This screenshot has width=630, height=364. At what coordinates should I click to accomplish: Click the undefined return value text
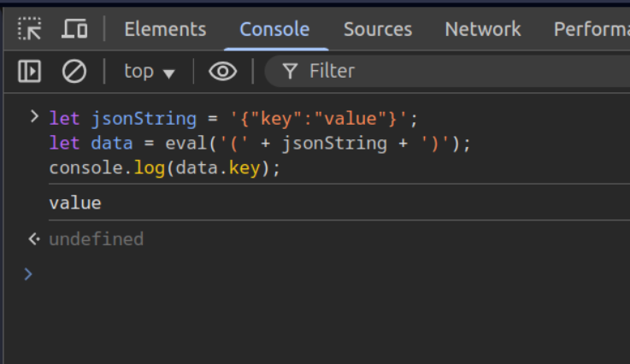[x=96, y=239]
